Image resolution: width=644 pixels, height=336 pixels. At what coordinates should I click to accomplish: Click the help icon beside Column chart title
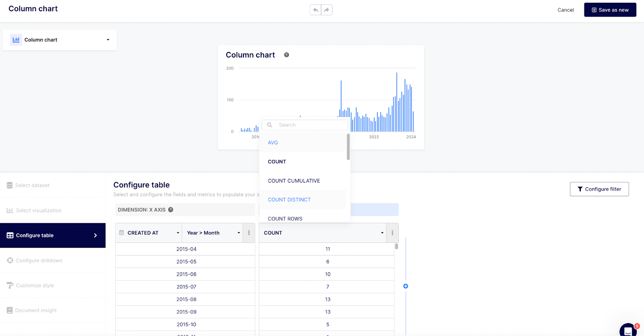[287, 55]
